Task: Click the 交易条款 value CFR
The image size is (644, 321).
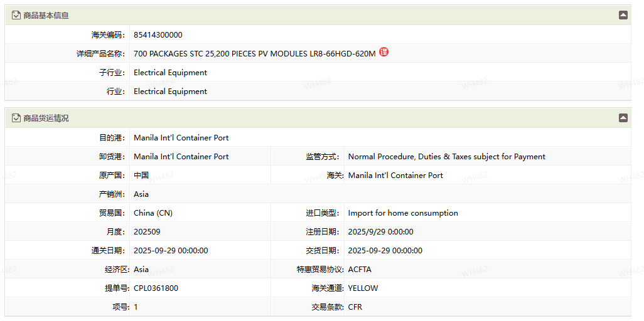Action: coord(355,307)
